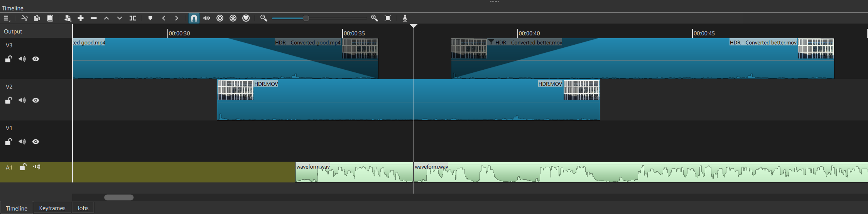Click the Zoom Out magnifier icon
Image resolution: width=868 pixels, height=214 pixels.
[x=264, y=18]
